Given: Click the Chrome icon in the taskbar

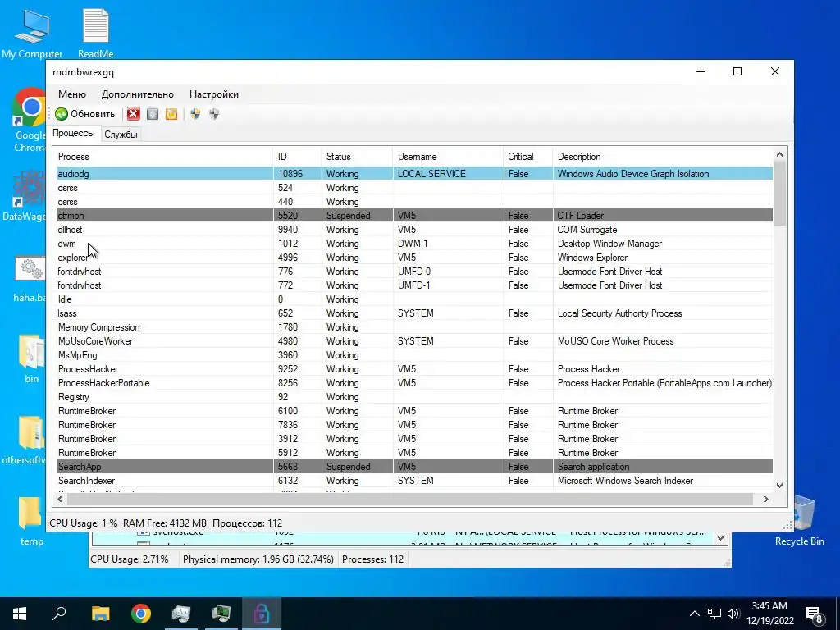Looking at the screenshot, I should [141, 614].
